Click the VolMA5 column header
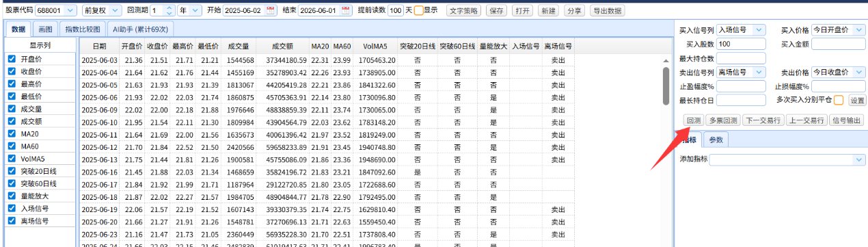This screenshot has width=868, height=247. tap(375, 47)
